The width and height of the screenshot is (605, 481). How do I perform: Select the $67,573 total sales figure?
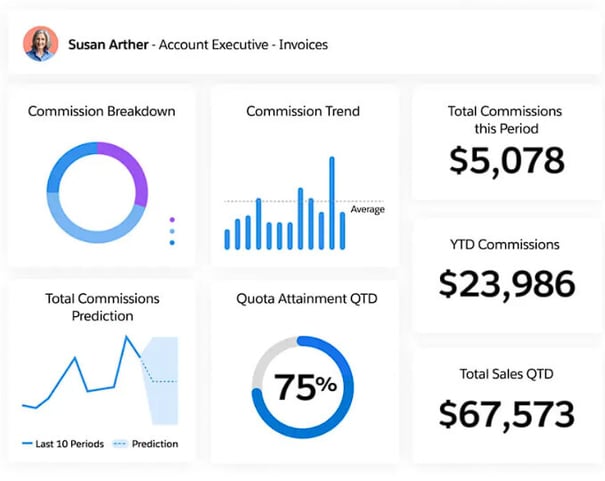507,412
